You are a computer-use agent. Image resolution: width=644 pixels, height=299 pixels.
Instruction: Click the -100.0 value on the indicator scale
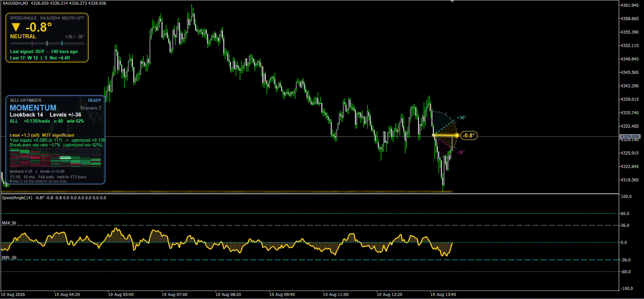click(x=627, y=289)
